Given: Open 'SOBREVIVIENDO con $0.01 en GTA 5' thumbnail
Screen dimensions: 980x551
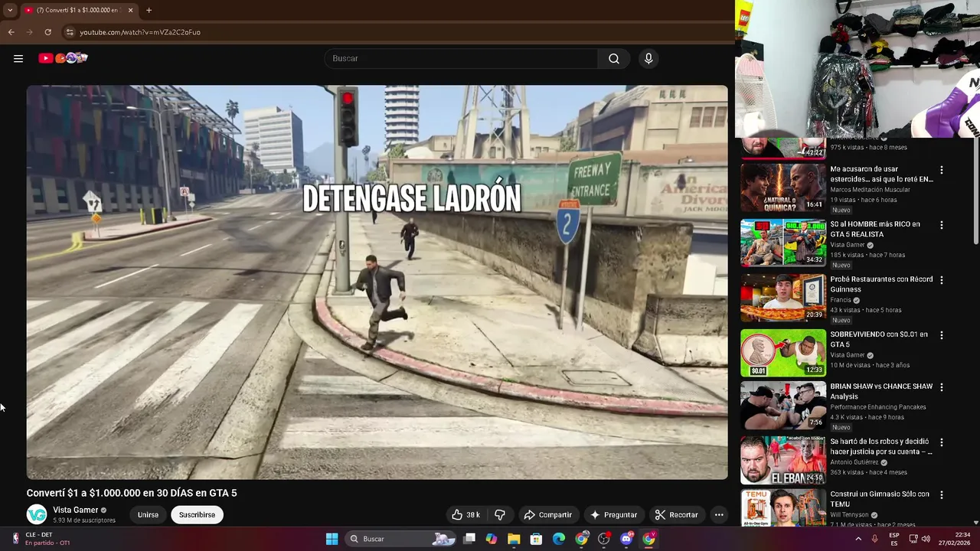Looking at the screenshot, I should coord(783,353).
